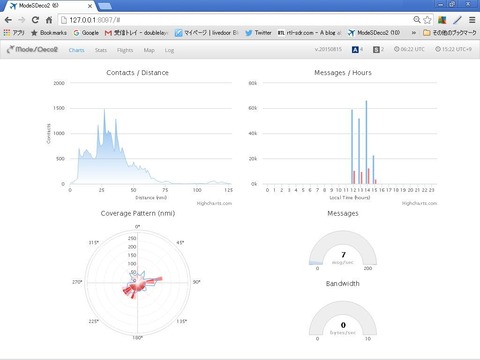The image size is (480, 360).
Task: Close the ModeSDeco2 browser tab
Action: point(90,6)
